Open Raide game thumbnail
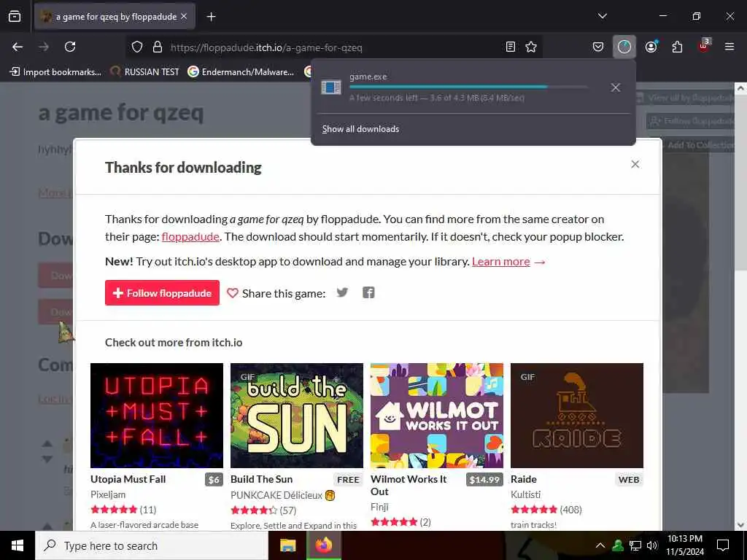This screenshot has height=560, width=747. tap(577, 416)
